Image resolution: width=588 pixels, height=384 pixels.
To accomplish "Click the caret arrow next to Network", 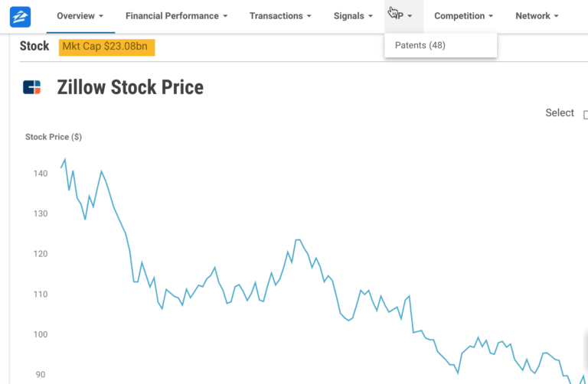I will [x=556, y=16].
